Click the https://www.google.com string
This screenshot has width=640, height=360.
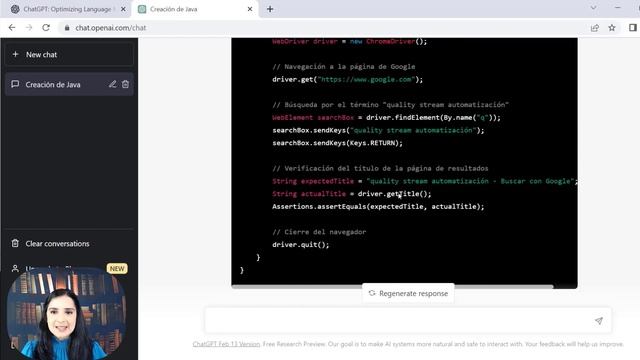click(366, 79)
